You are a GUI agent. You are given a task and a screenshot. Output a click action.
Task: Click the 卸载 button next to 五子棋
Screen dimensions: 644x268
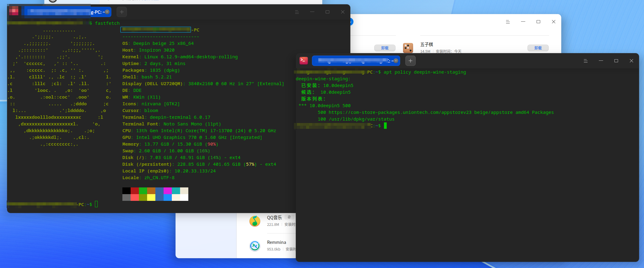click(538, 48)
